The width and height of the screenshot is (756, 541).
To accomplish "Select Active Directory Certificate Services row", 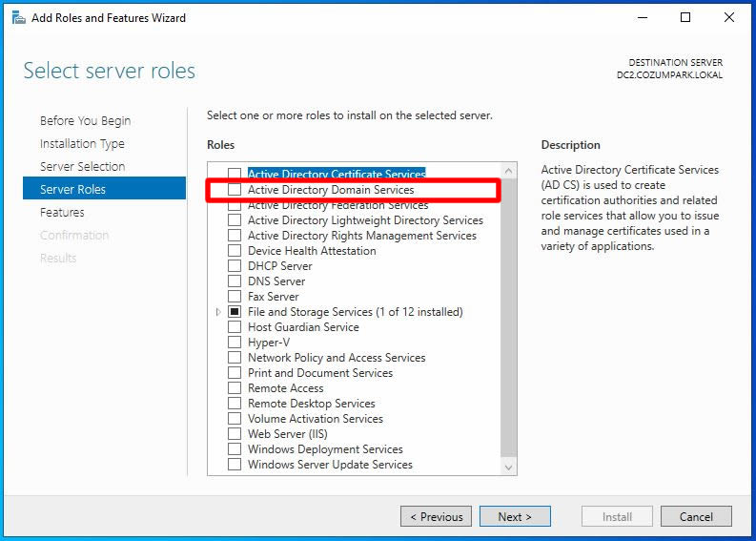I will (x=336, y=175).
